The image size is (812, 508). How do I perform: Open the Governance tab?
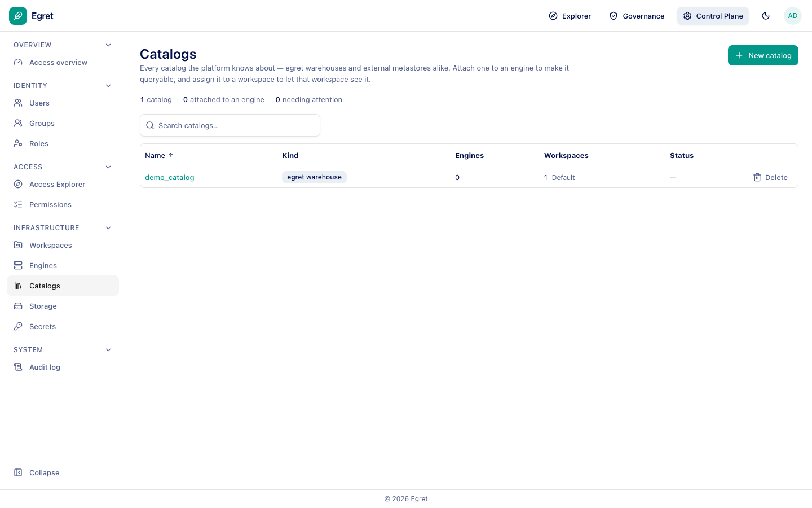click(x=637, y=16)
